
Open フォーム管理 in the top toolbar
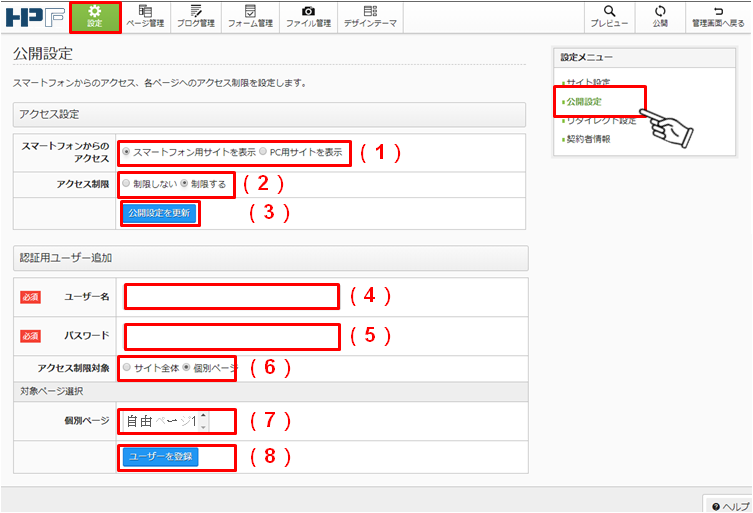tap(250, 17)
